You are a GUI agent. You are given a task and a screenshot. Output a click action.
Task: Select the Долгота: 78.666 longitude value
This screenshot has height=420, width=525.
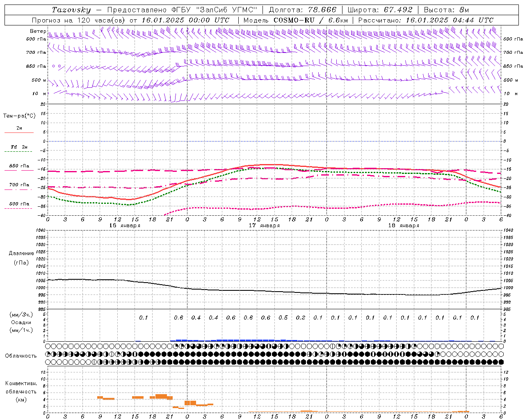coord(302,10)
